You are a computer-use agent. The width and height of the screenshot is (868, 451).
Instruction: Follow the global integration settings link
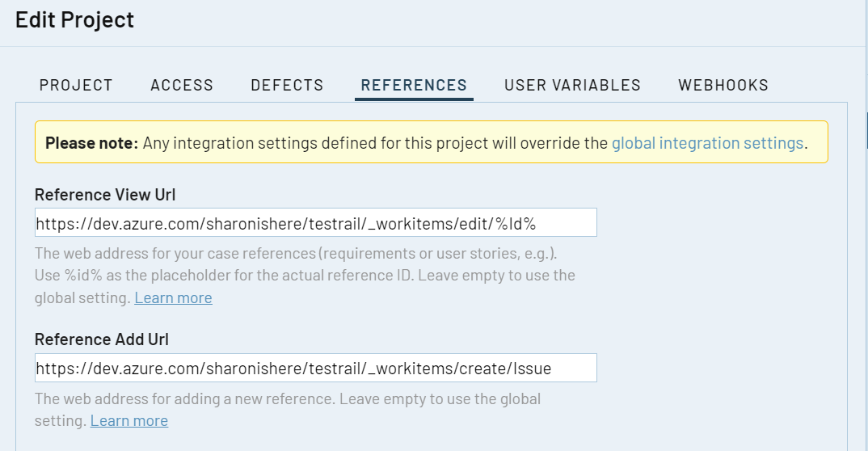click(707, 143)
